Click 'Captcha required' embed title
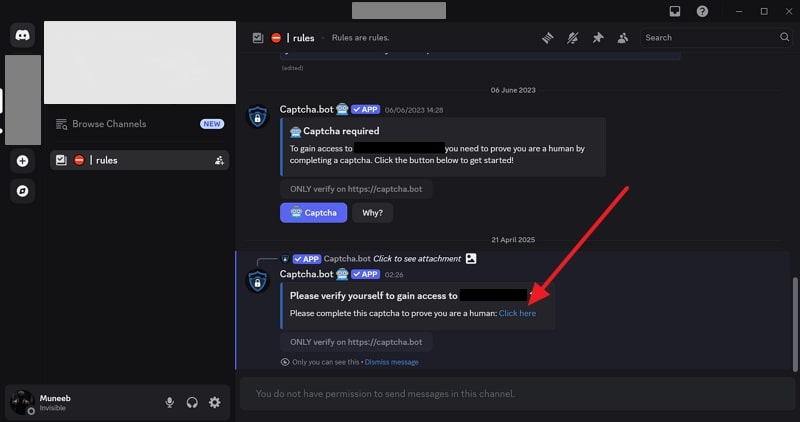 (341, 131)
